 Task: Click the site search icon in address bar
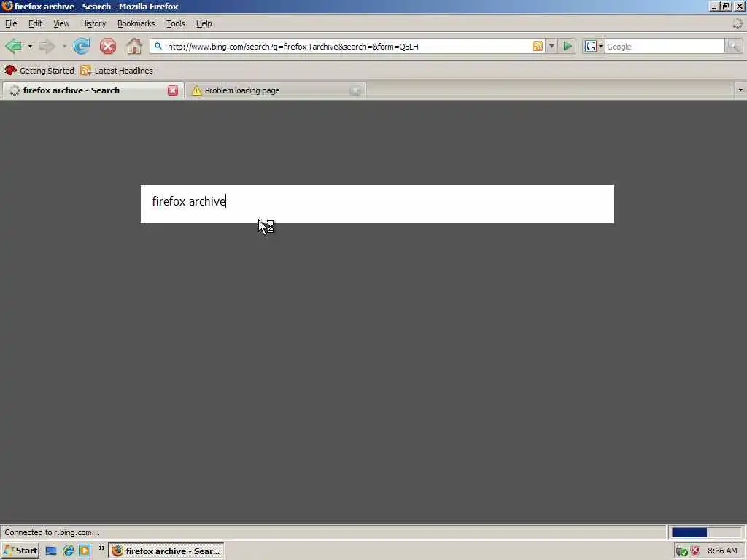[x=158, y=46]
